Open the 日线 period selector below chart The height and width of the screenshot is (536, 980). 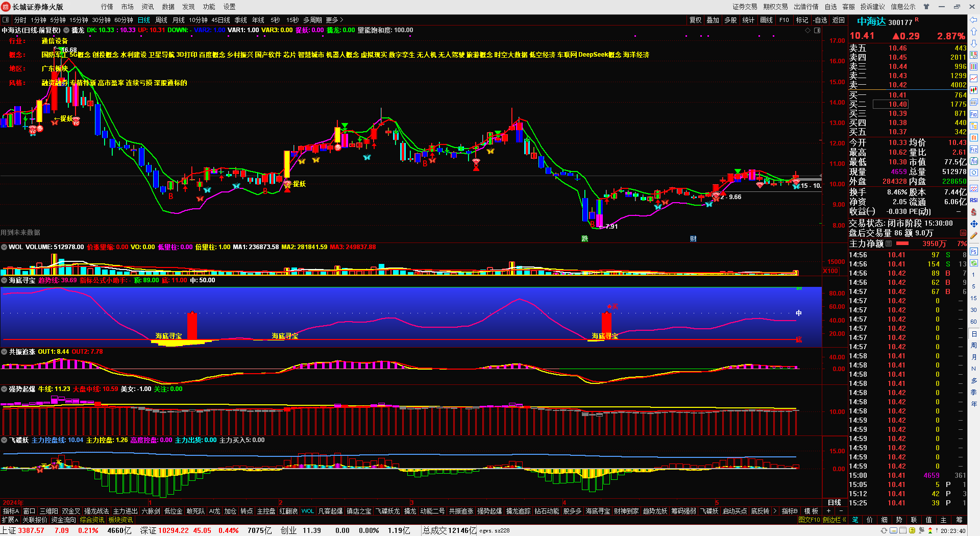pyautogui.click(x=834, y=503)
